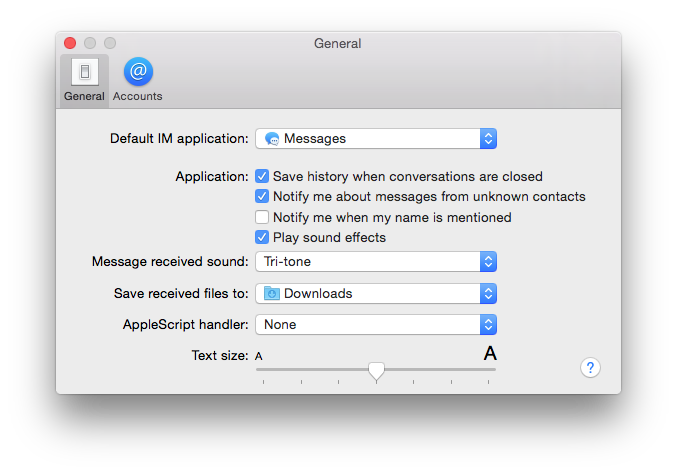
Task: Expand the AppleScript handler popup
Action: coord(376,325)
